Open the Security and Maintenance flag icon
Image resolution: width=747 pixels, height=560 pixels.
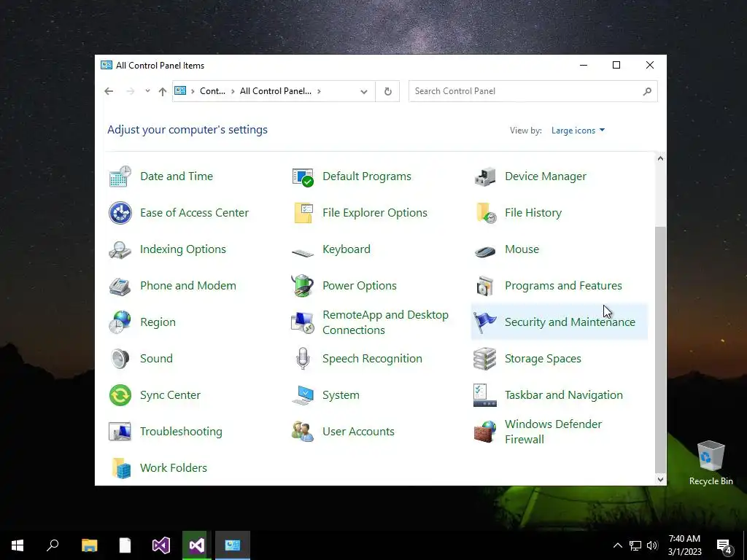(x=485, y=322)
